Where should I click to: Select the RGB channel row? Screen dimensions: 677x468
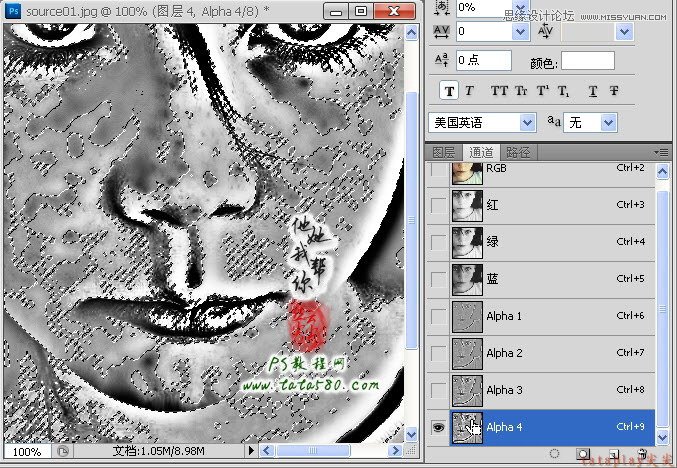pyautogui.click(x=541, y=174)
